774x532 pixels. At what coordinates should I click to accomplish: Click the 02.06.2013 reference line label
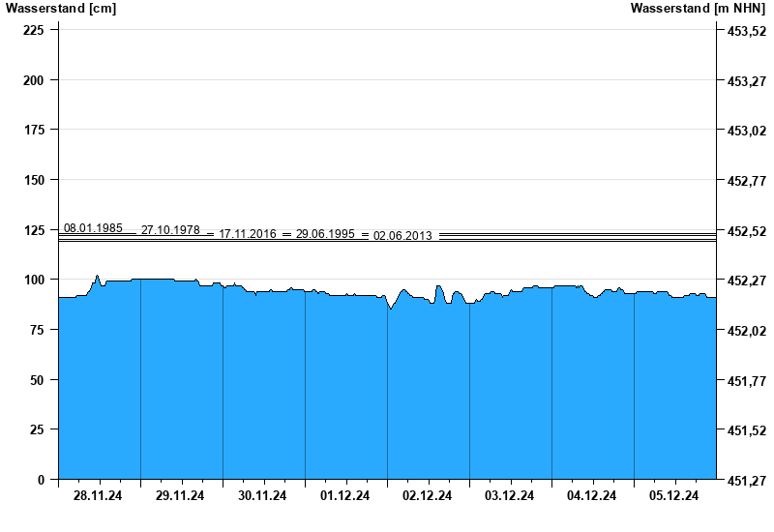tap(402, 235)
